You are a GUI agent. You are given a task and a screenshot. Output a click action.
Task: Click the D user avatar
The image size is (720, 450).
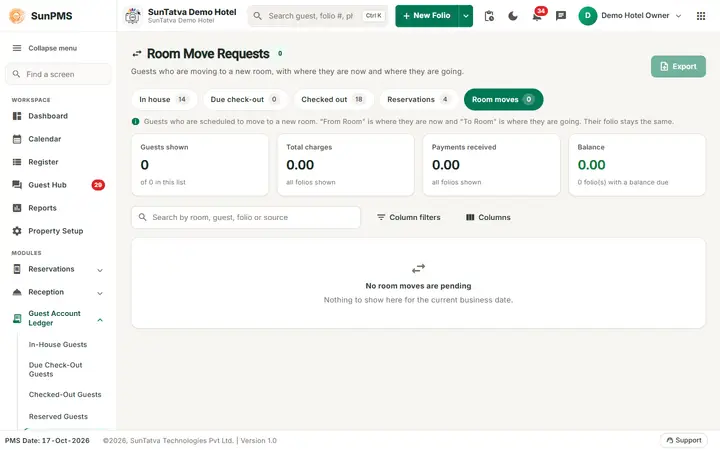(588, 16)
